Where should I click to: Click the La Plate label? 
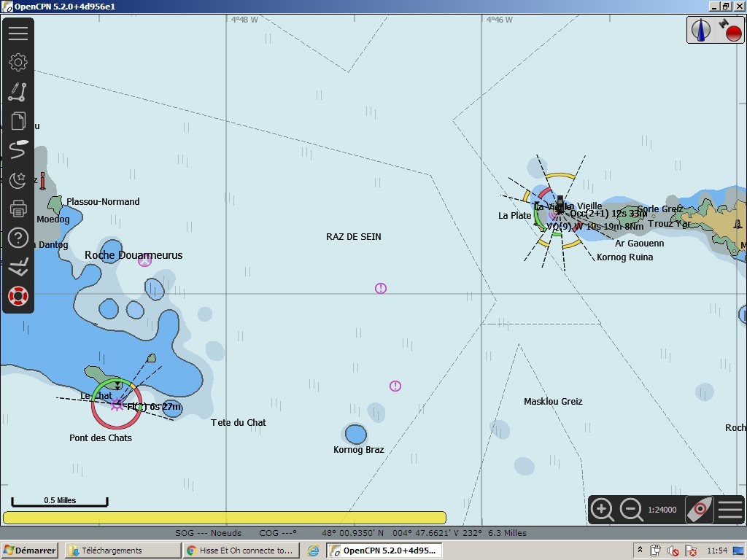pyautogui.click(x=514, y=215)
